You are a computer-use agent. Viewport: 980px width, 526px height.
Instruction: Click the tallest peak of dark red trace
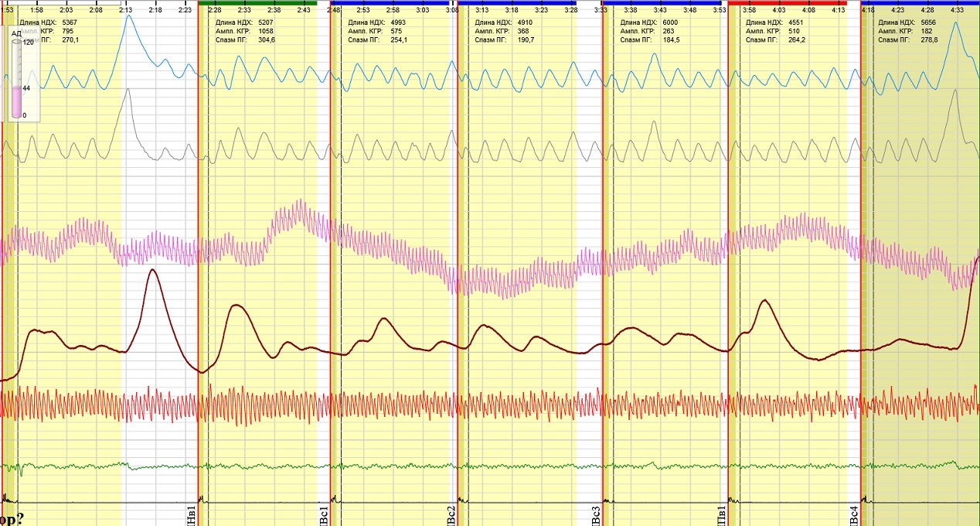point(153,270)
